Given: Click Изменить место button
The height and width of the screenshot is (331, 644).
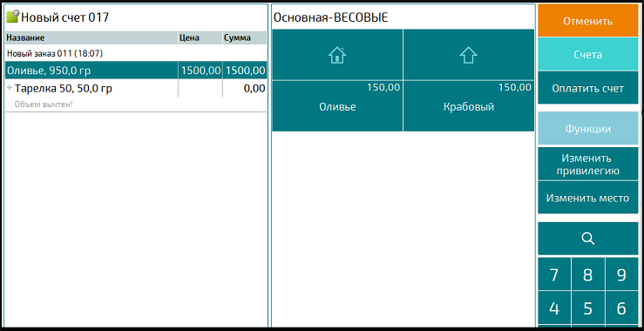Looking at the screenshot, I should (588, 198).
